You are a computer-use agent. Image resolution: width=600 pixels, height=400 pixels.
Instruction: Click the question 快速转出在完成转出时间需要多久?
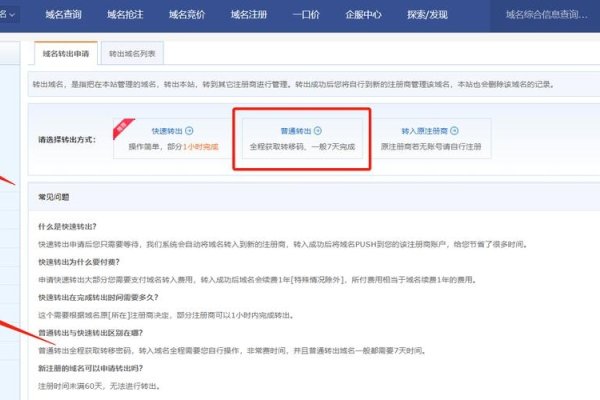pyautogui.click(x=98, y=297)
